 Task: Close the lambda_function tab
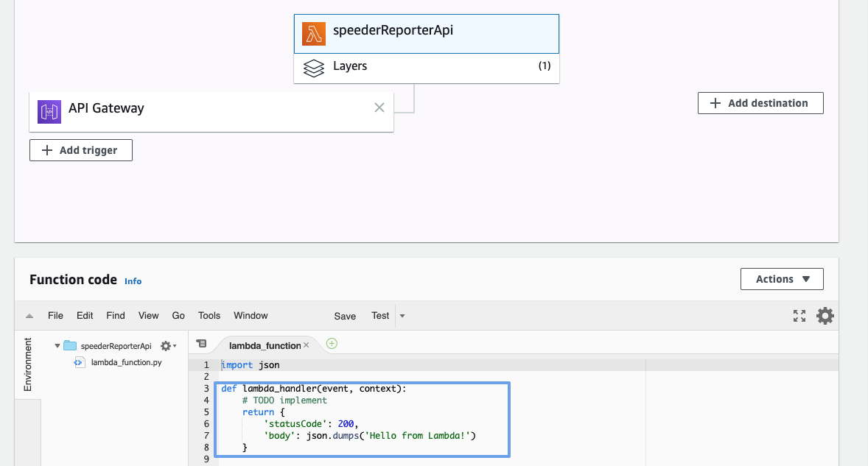pos(306,345)
